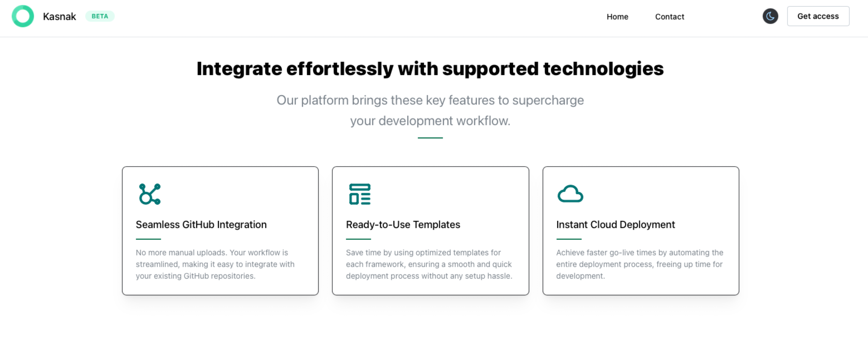868x356 pixels.
Task: Click the Kasnak green ring logo
Action: tap(23, 16)
